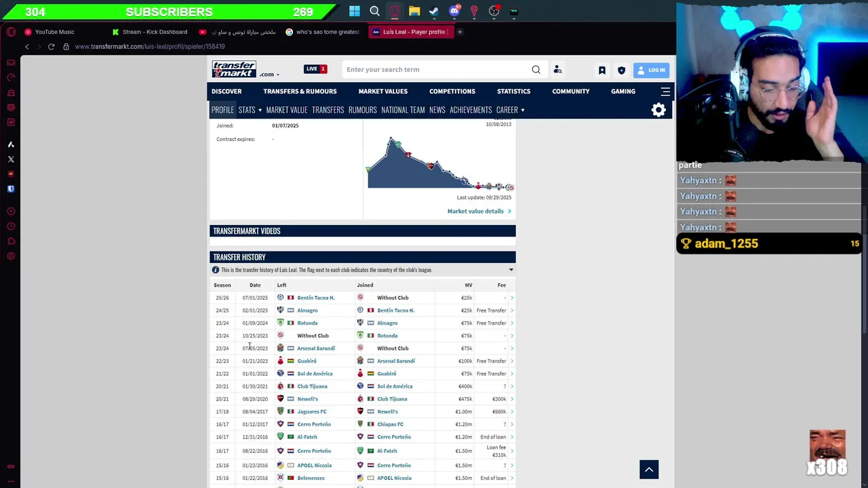The width and height of the screenshot is (868, 488).
Task: Switch to Stream - Kick Dashboard tab
Action: (151, 32)
